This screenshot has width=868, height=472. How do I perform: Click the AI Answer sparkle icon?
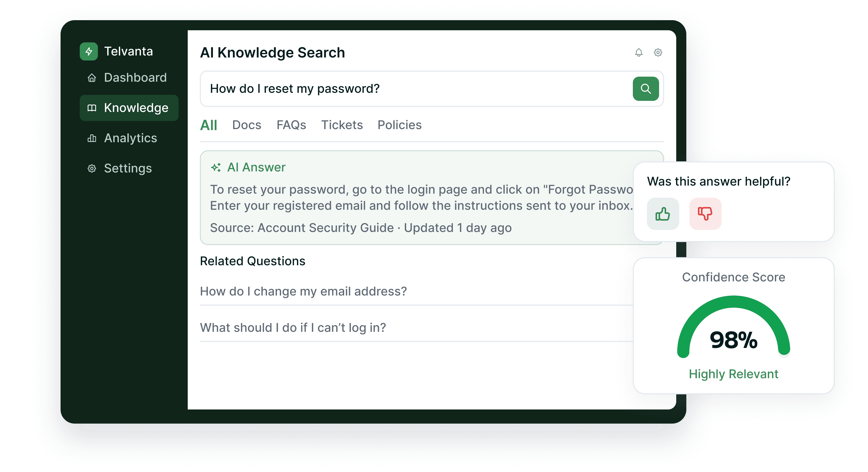pyautogui.click(x=216, y=167)
